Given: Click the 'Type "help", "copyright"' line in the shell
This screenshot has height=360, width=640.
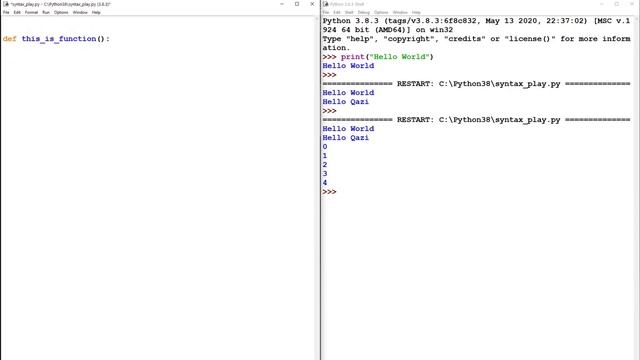Looking at the screenshot, I should click(x=476, y=39).
